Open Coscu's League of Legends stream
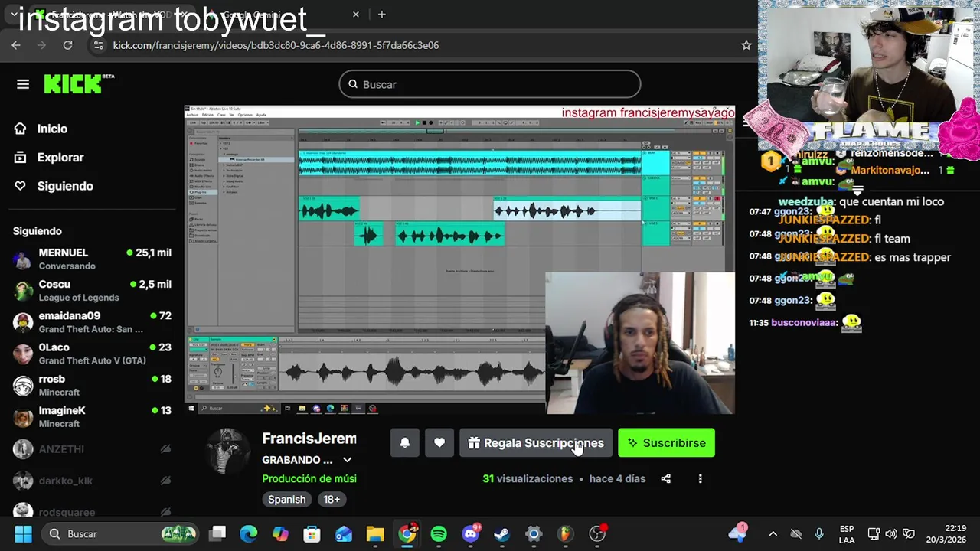Image resolution: width=980 pixels, height=551 pixels. tap(92, 291)
